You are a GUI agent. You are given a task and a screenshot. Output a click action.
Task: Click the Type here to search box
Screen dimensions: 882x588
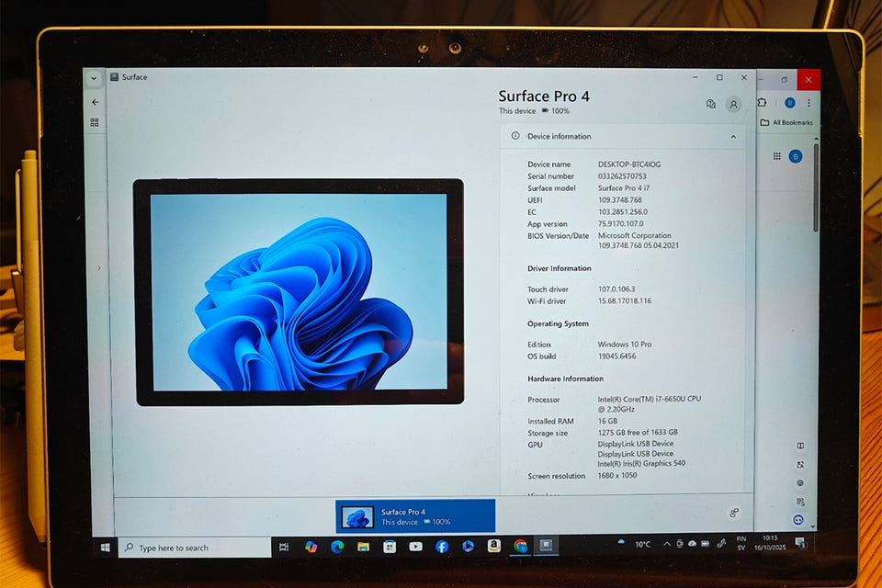(x=195, y=548)
